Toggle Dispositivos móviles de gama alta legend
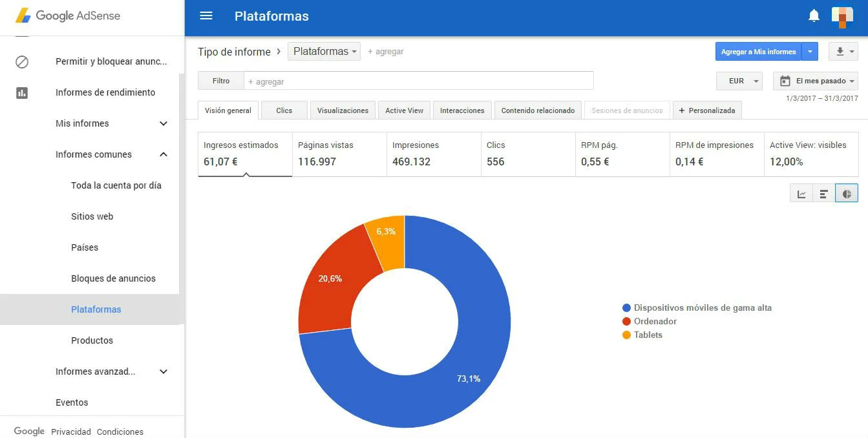Screen dimensions: 868x438 [702, 308]
